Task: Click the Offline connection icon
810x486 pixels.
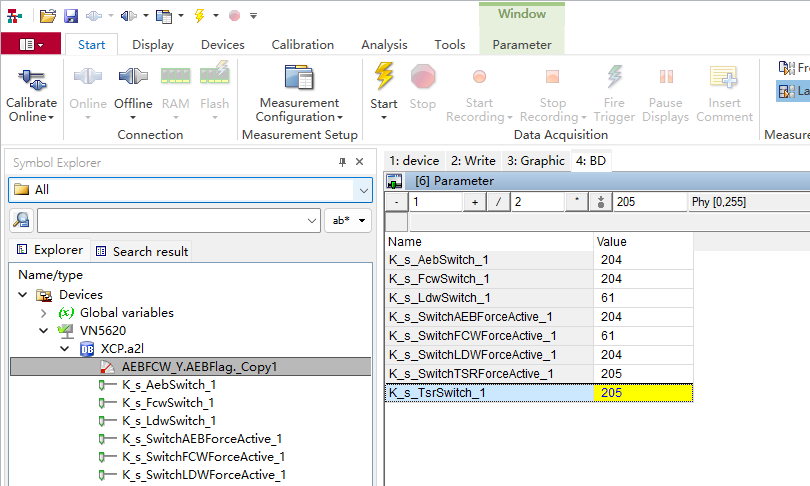Action: [x=132, y=78]
